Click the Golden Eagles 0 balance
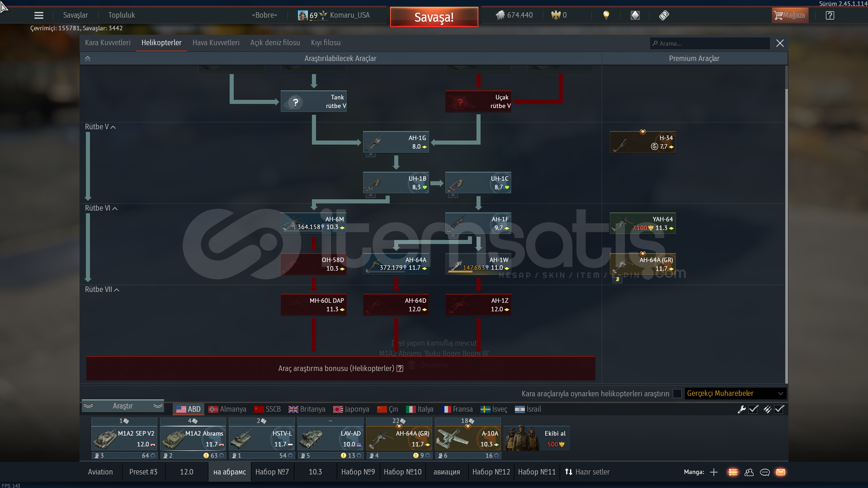Screen dimensions: 868x488 [x=559, y=15]
